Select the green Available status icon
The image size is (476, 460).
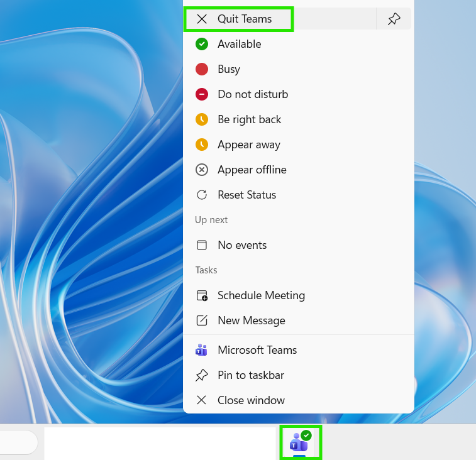(x=202, y=44)
